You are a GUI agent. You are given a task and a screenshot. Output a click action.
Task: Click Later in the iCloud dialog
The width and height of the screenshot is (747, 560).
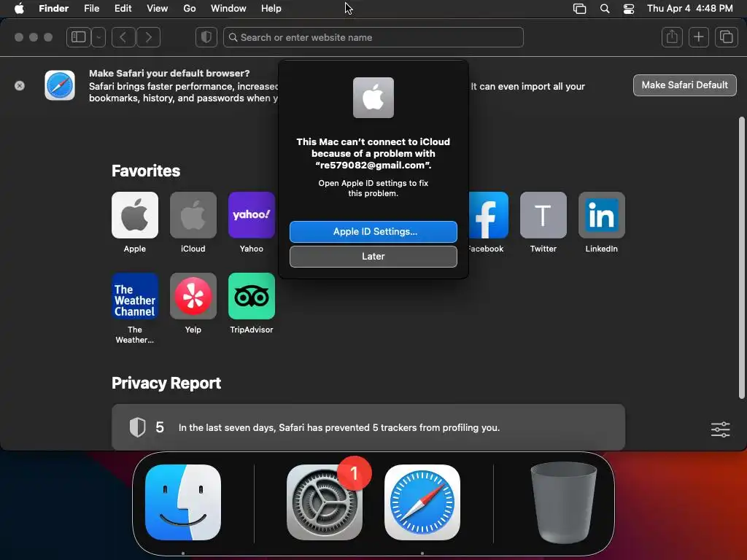[x=373, y=256]
